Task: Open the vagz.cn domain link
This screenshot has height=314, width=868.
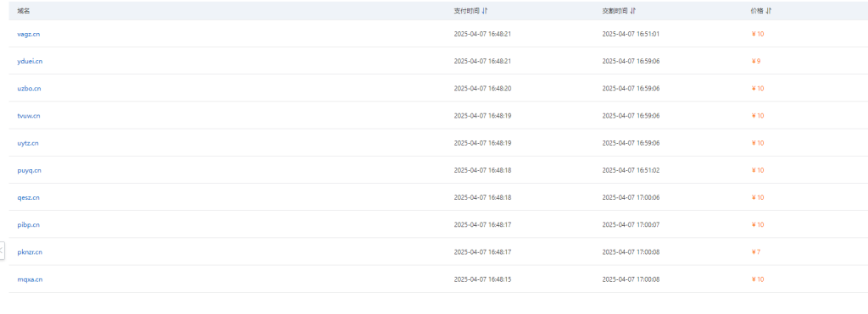Action: click(x=28, y=34)
